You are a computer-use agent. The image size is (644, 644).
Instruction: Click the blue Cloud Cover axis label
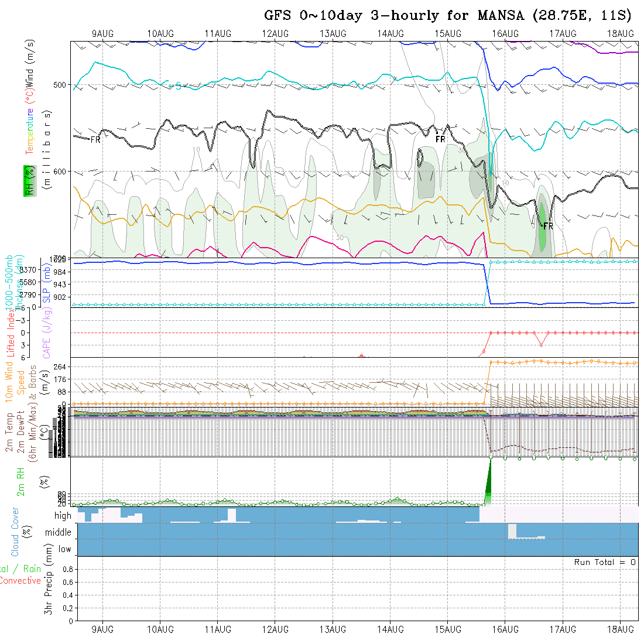coord(15,532)
